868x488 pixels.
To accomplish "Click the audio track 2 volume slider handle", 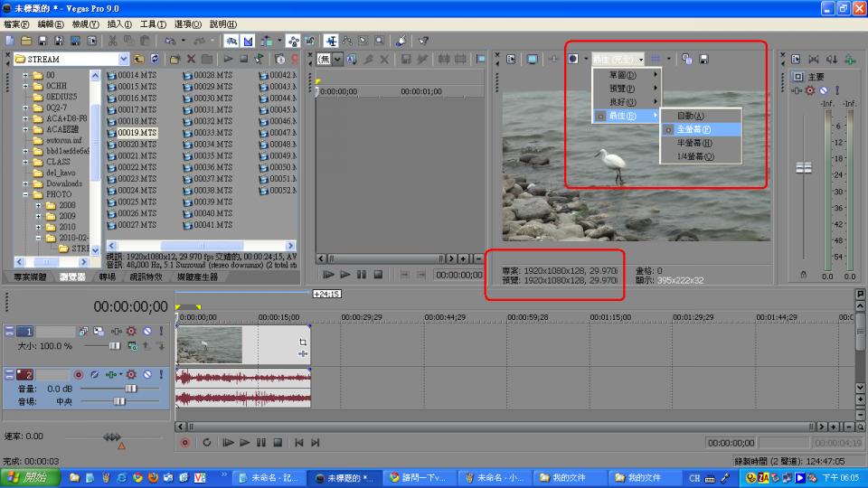I will pyautogui.click(x=130, y=388).
